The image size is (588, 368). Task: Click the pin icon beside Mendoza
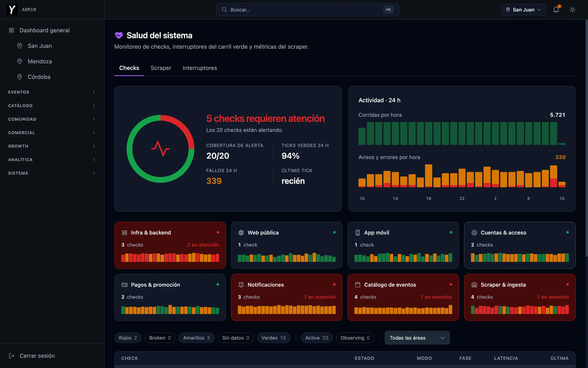coord(20,61)
